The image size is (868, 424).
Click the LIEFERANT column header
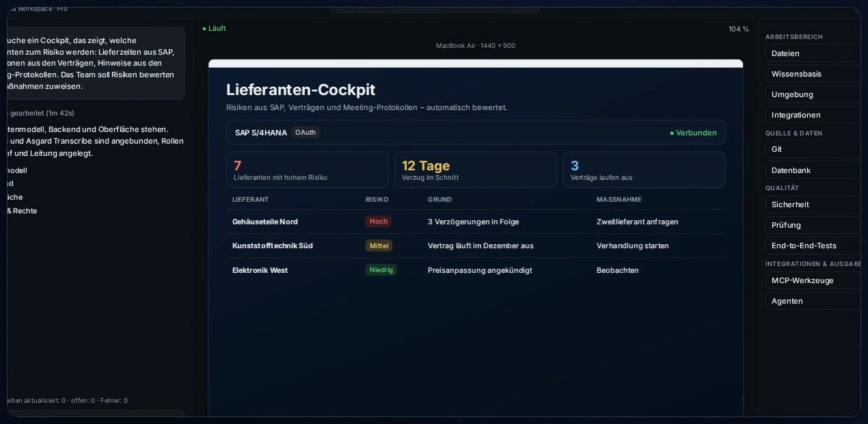pos(250,200)
